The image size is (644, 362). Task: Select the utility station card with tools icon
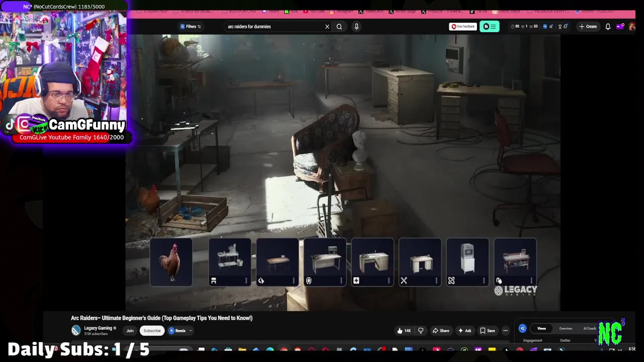(420, 262)
